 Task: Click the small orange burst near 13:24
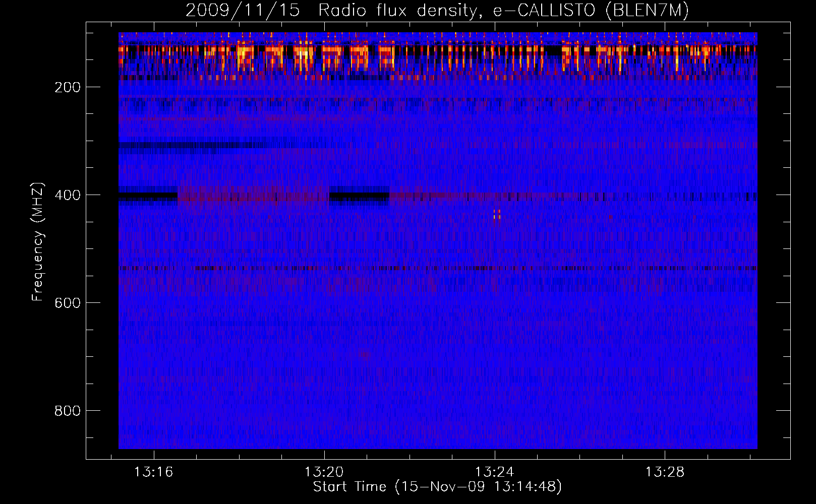(x=497, y=215)
